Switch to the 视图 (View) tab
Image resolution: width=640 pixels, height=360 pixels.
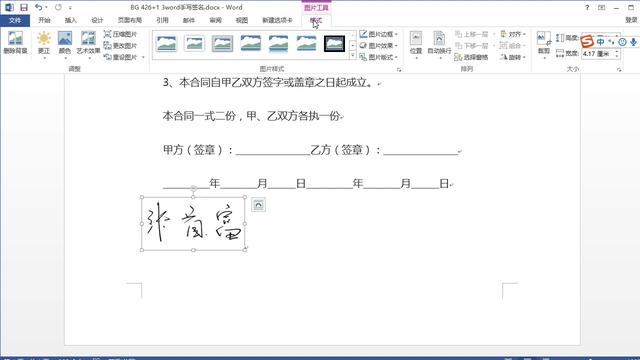pos(242,20)
